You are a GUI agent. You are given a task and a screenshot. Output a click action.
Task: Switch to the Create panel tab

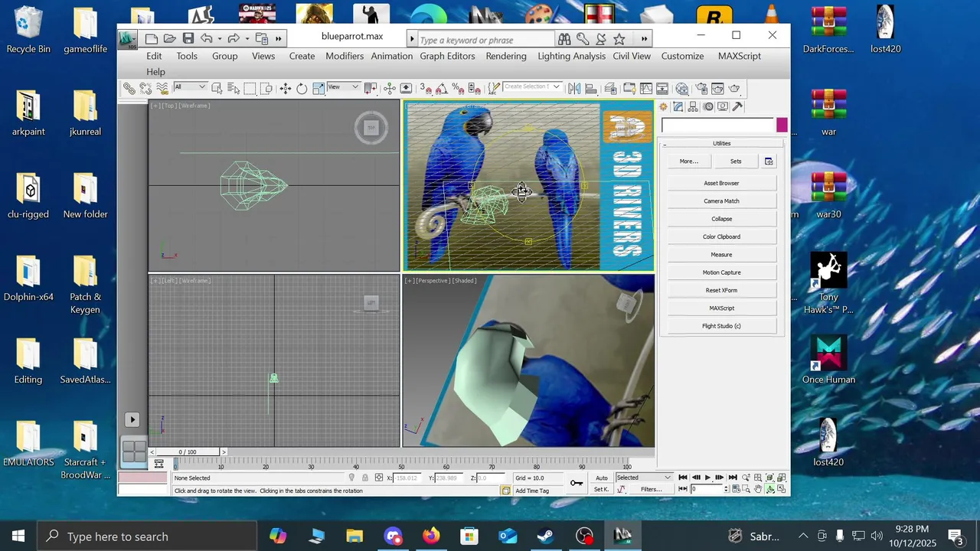[x=663, y=106]
